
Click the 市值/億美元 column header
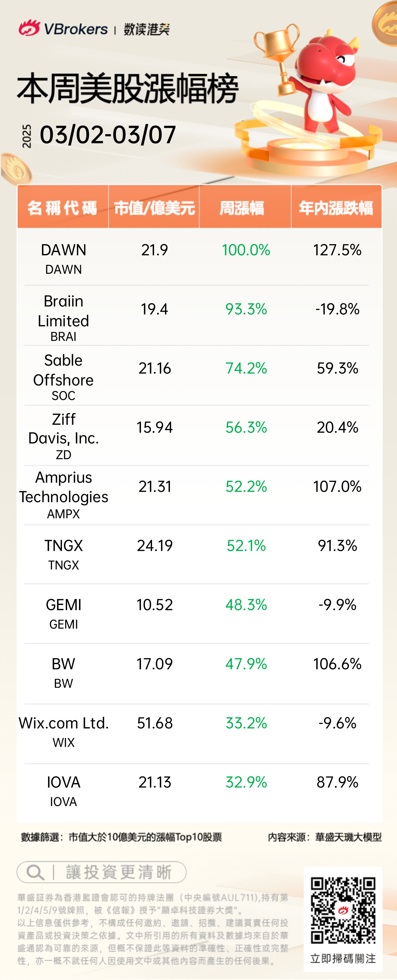[x=154, y=208]
